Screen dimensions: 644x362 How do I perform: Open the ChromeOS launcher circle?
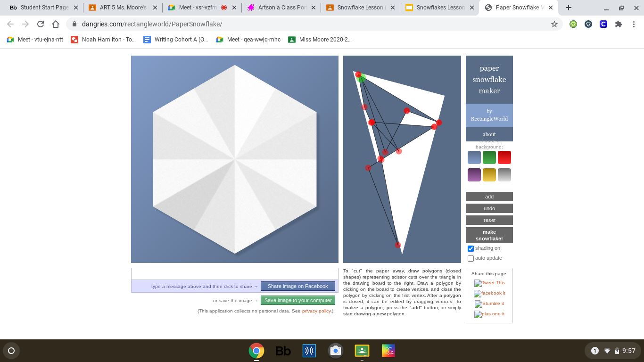click(11, 351)
